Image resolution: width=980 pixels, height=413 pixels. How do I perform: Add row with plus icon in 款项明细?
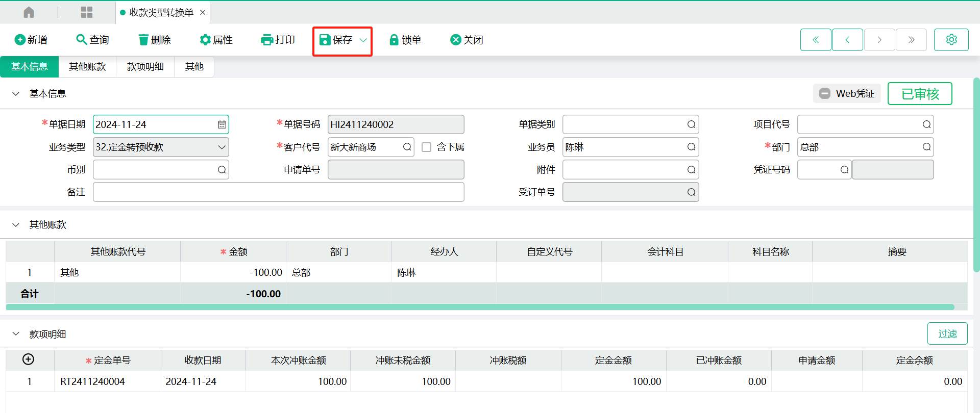(x=29, y=359)
